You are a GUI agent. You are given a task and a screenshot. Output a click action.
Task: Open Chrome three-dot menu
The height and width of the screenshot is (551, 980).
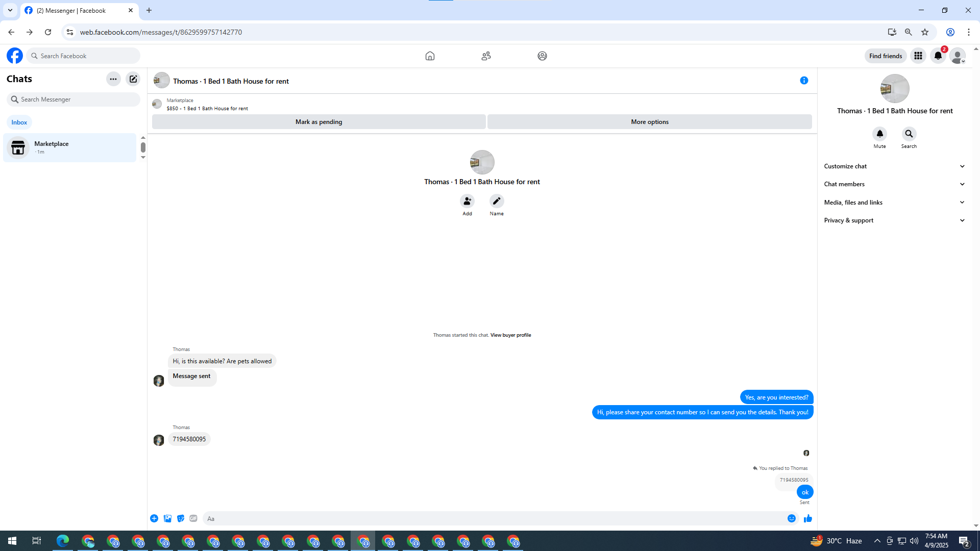[x=969, y=32]
